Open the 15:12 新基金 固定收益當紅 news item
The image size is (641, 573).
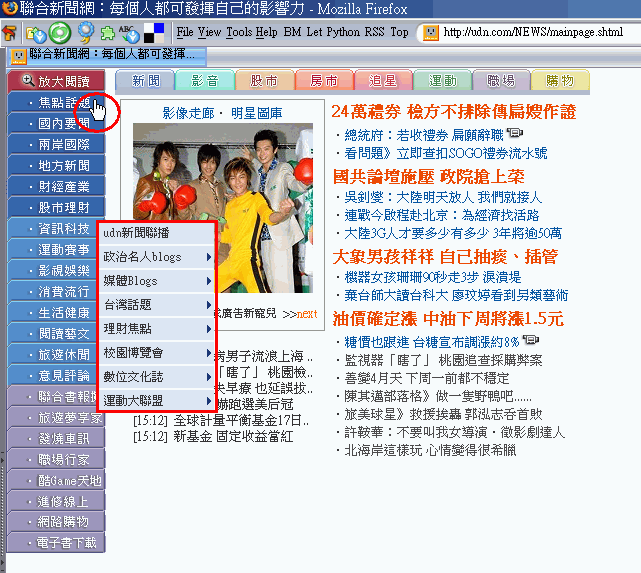click(x=213, y=436)
